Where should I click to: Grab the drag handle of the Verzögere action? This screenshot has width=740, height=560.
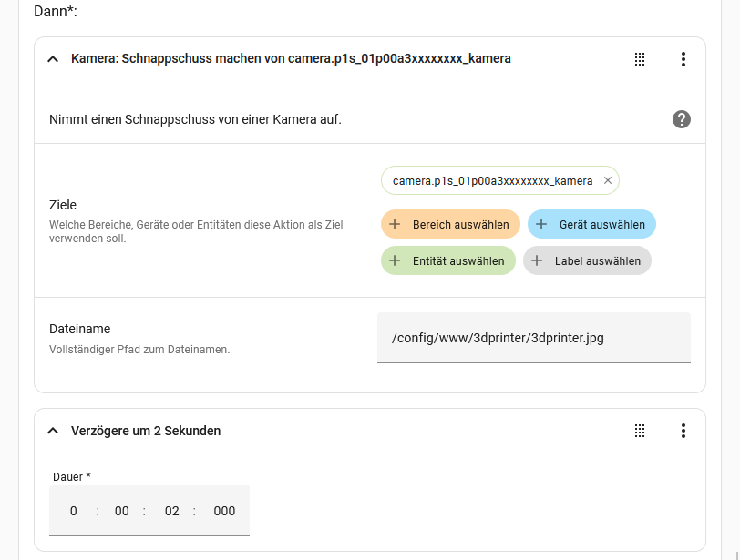point(640,431)
